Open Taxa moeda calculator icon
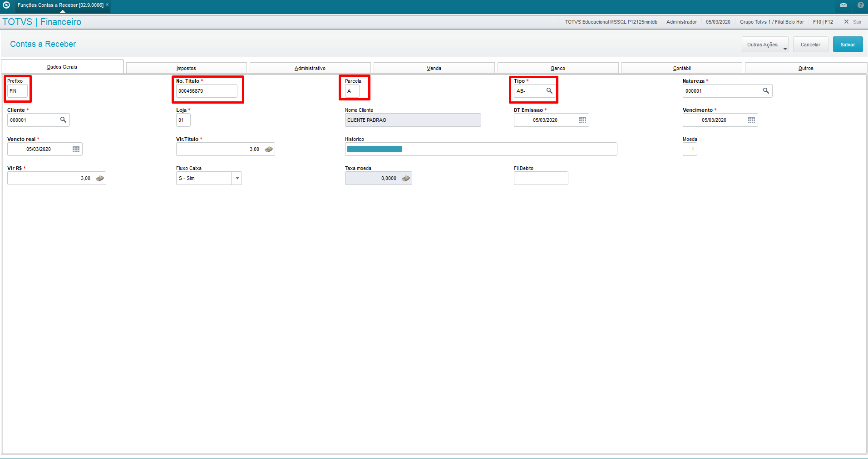This screenshot has height=459, width=868. 406,178
